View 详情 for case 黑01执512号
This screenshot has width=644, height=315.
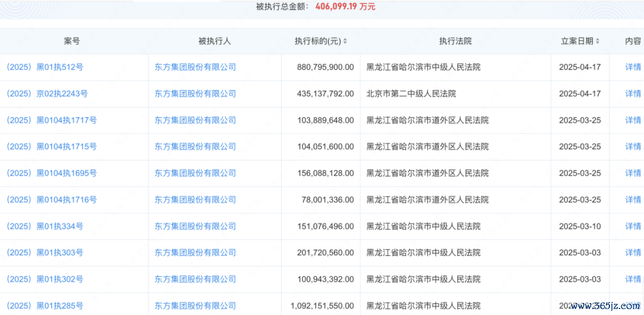coord(633,67)
